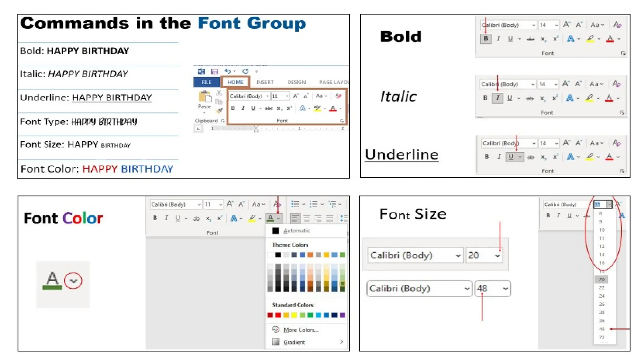
Task: Click the Bullets list icon
Action: (x=295, y=204)
